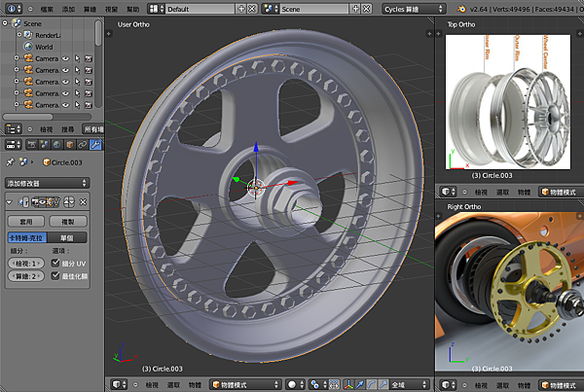Delete the Default screen layout

click(253, 8)
